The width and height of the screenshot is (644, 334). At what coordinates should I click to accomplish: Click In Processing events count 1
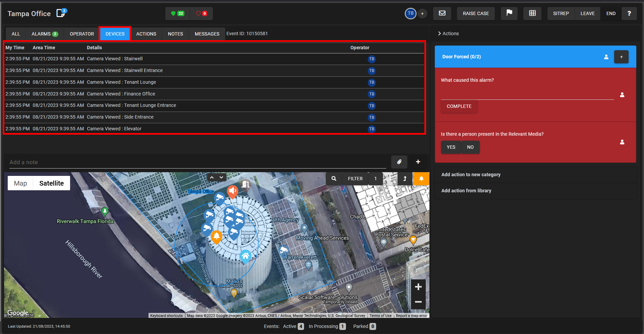342,326
